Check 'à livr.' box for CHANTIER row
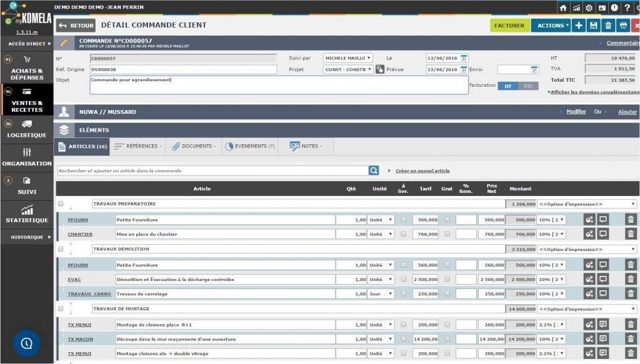 [x=403, y=234]
